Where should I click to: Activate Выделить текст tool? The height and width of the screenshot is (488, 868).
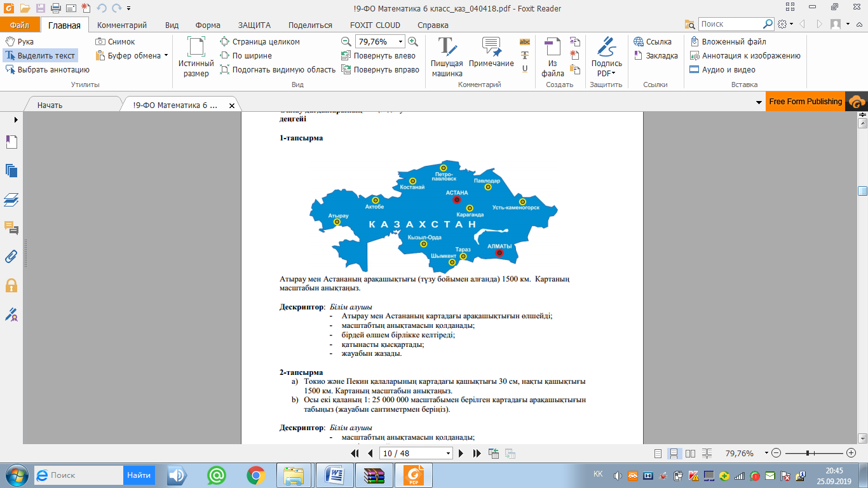pos(40,56)
